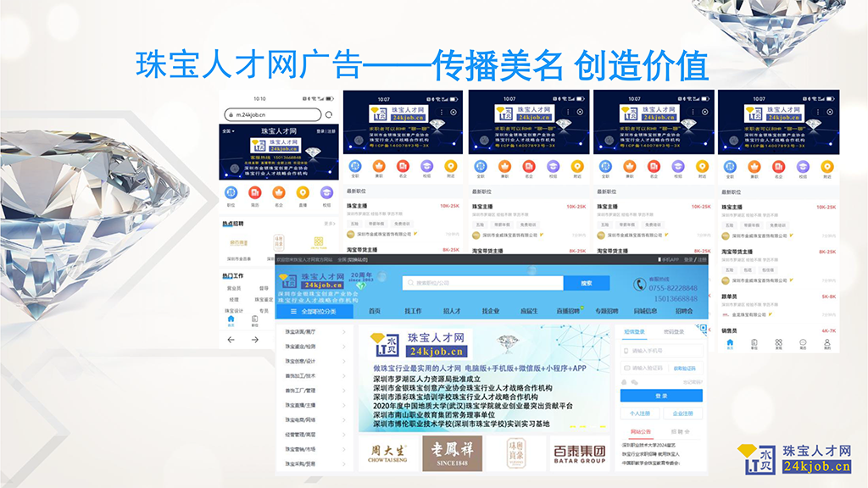
Task: Tap 兼职 orange icon on rightmost phone screen
Action: [x=754, y=167]
